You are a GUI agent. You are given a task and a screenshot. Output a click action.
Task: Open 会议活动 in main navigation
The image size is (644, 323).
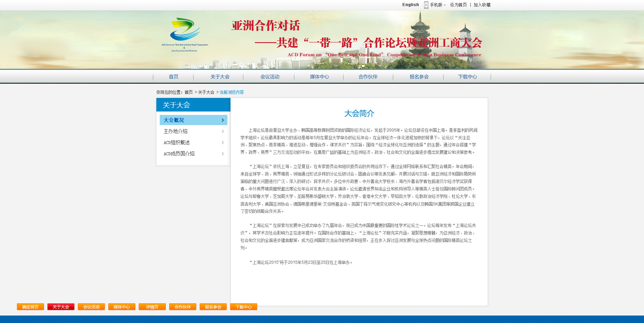270,77
